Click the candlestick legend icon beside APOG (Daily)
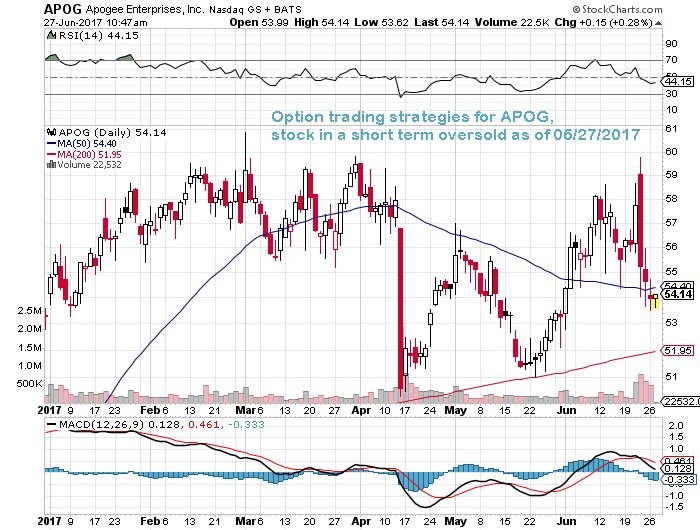The image size is (700, 530). point(52,132)
